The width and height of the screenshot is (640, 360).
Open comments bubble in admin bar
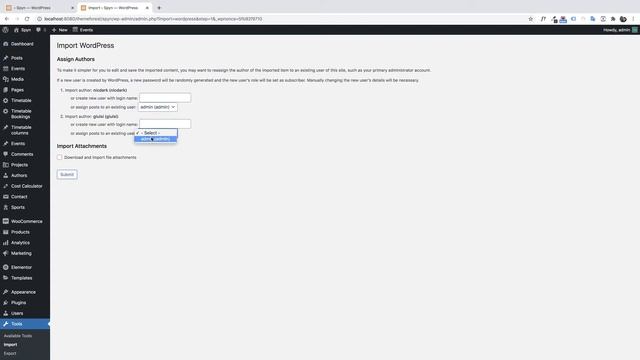click(x=41, y=30)
